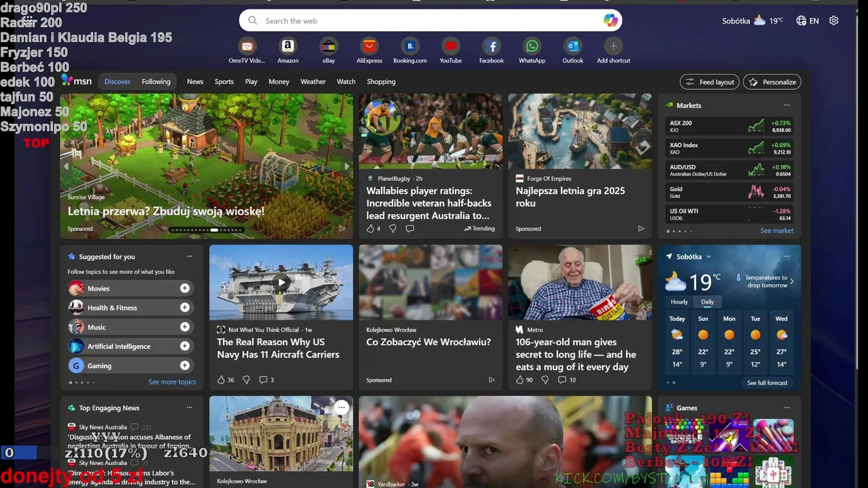Viewport: 868px width, 488px height.
Task: Like the 106-year-old man article
Action: 519,380
